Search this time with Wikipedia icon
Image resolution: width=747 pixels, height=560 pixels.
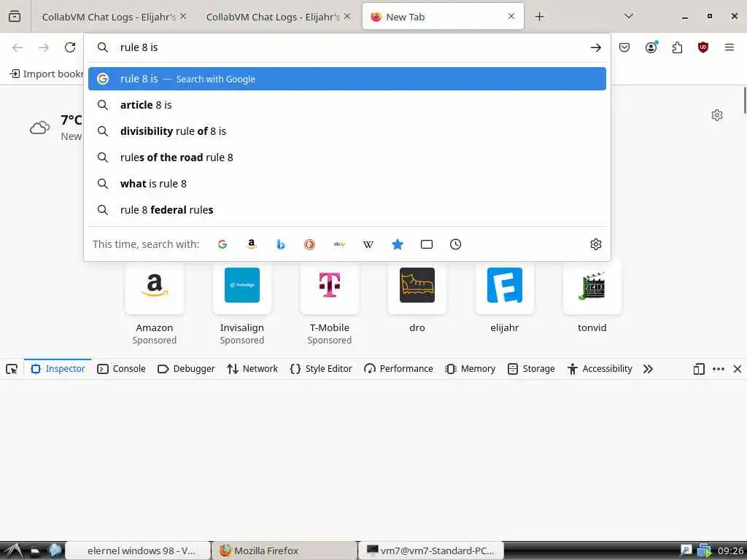tap(368, 244)
